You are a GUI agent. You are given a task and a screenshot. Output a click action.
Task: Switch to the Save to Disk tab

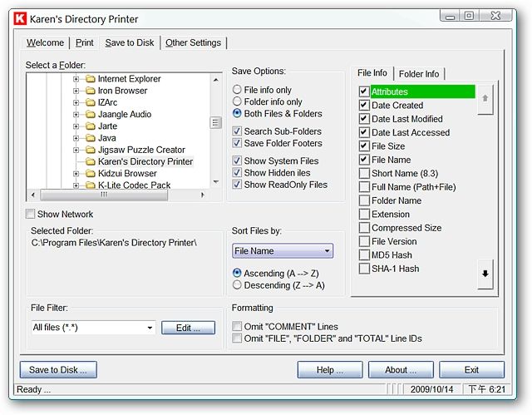coord(130,42)
